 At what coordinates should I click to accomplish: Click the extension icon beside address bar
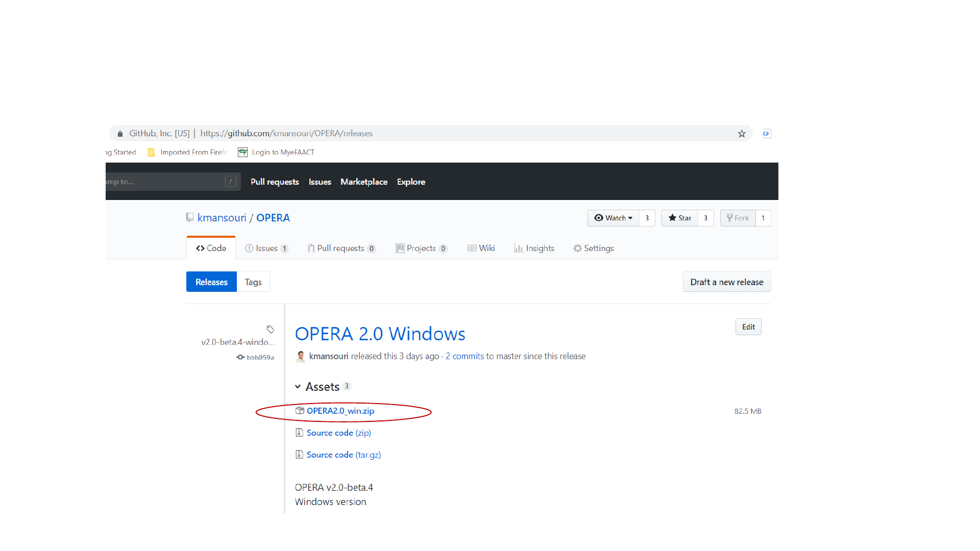coord(766,134)
